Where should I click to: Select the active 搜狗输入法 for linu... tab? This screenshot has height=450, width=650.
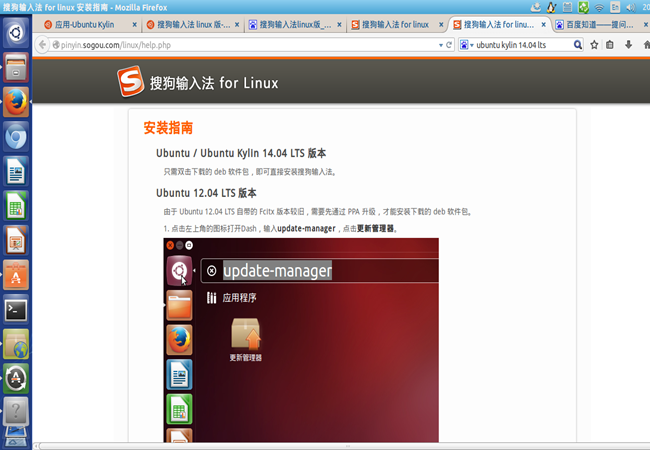click(499, 25)
